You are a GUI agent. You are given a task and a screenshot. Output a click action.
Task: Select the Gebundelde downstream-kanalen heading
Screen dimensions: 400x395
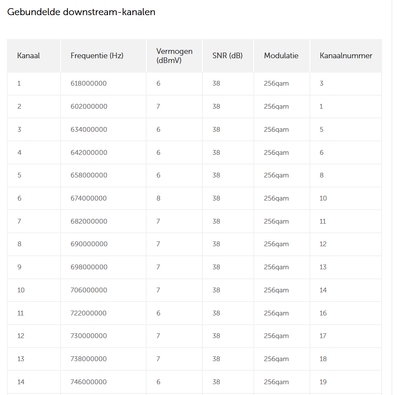(x=81, y=12)
